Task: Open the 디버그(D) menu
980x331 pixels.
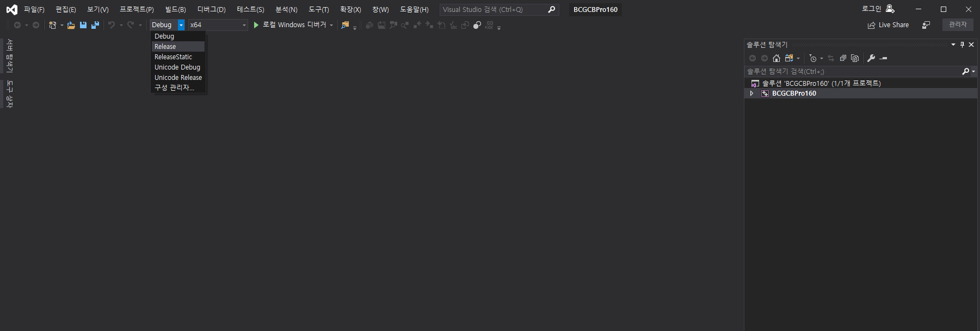Action: pos(211,10)
